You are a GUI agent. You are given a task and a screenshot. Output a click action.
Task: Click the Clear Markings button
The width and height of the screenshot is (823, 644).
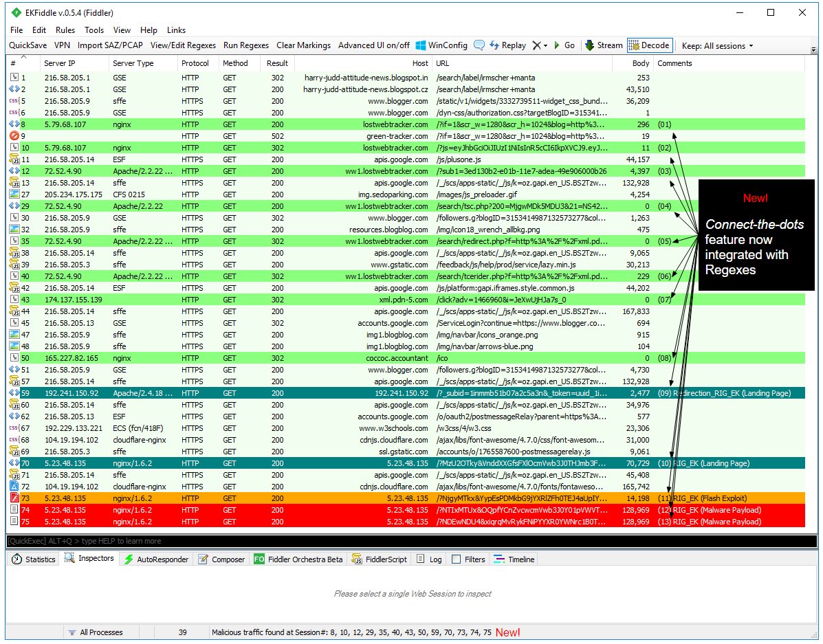(303, 45)
